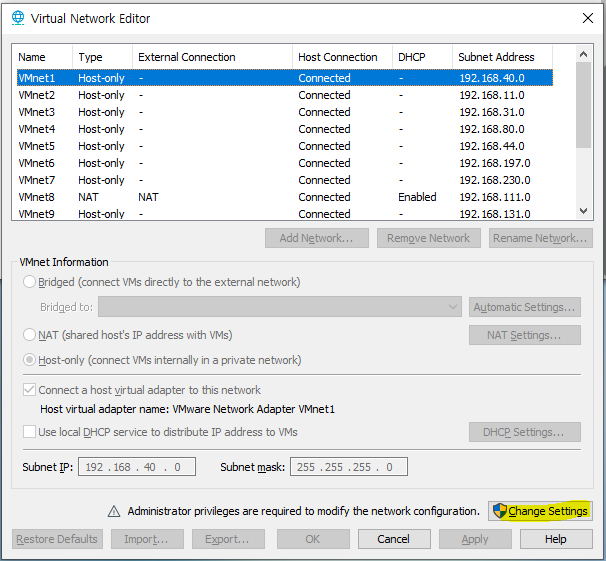Open DHCP Settings
This screenshot has height=561, width=606.
[x=525, y=432]
